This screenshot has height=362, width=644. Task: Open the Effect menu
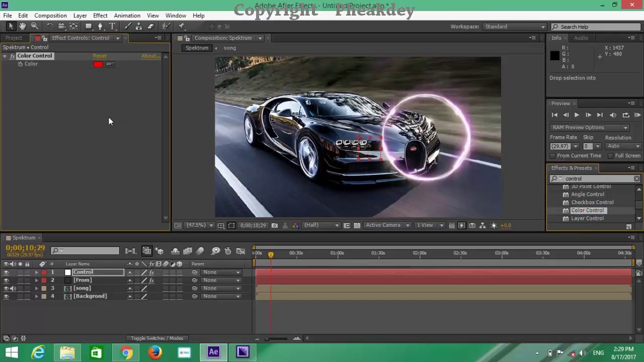click(100, 16)
